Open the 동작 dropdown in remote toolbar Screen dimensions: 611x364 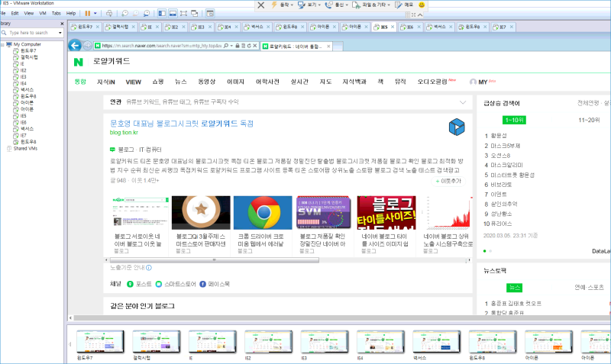pos(282,5)
